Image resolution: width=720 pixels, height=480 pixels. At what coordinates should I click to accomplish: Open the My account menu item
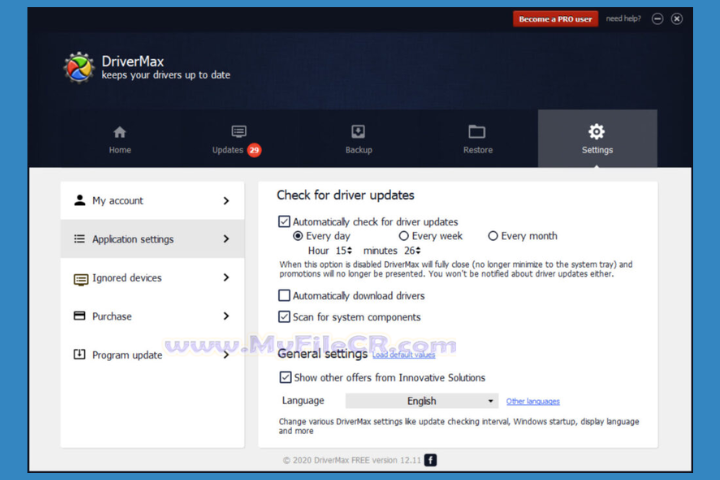point(152,201)
